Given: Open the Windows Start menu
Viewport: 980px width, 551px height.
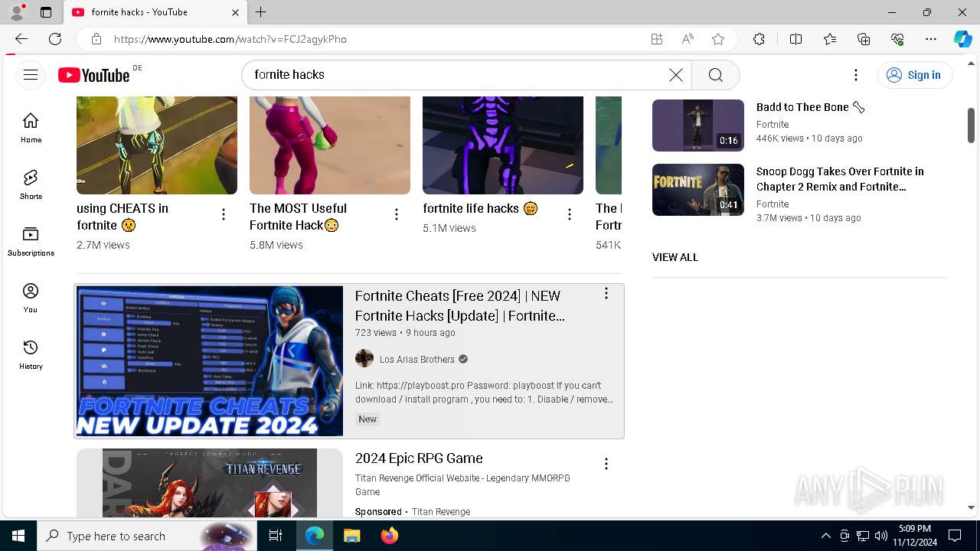Looking at the screenshot, I should point(18,536).
